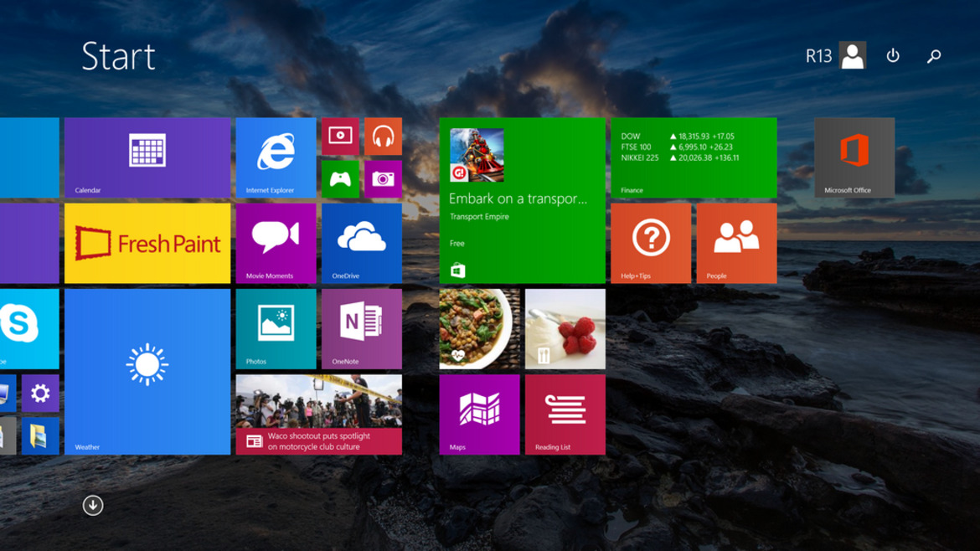Launch Fresh Paint tile

(147, 243)
